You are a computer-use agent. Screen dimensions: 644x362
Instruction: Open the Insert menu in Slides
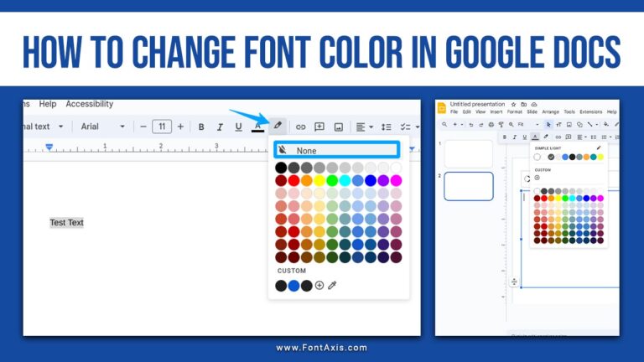(x=496, y=111)
